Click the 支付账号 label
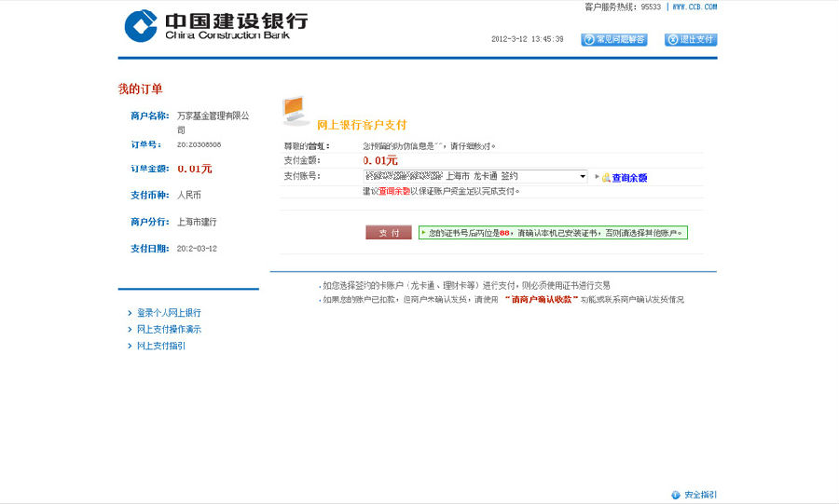Viewport: 839px width, 504px height. 302,176
